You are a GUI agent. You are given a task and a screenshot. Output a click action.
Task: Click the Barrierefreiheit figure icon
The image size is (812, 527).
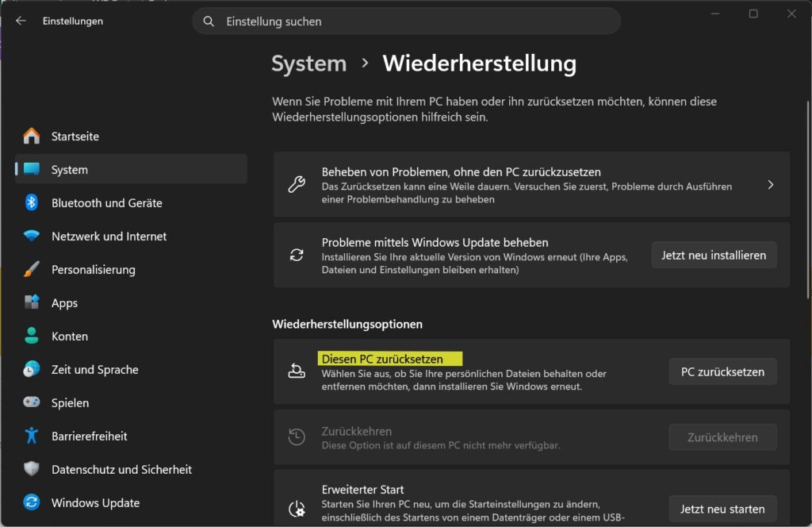pyautogui.click(x=32, y=436)
